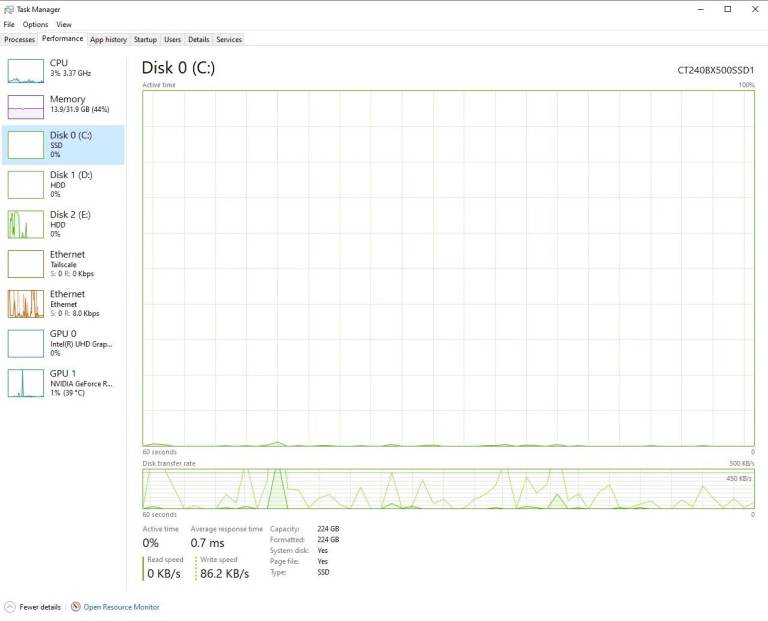Switch to the Startup tab

point(145,40)
